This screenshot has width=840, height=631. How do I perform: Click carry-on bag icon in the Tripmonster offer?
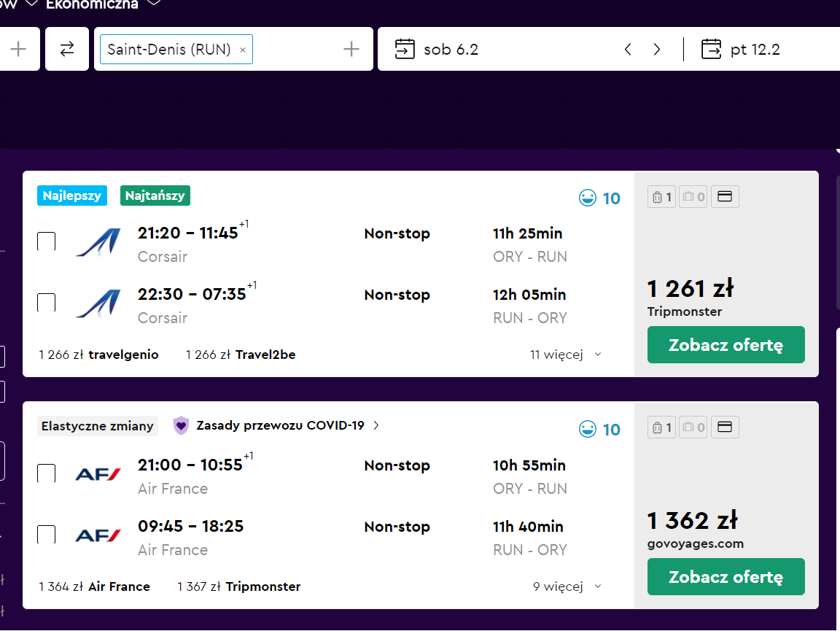click(661, 197)
